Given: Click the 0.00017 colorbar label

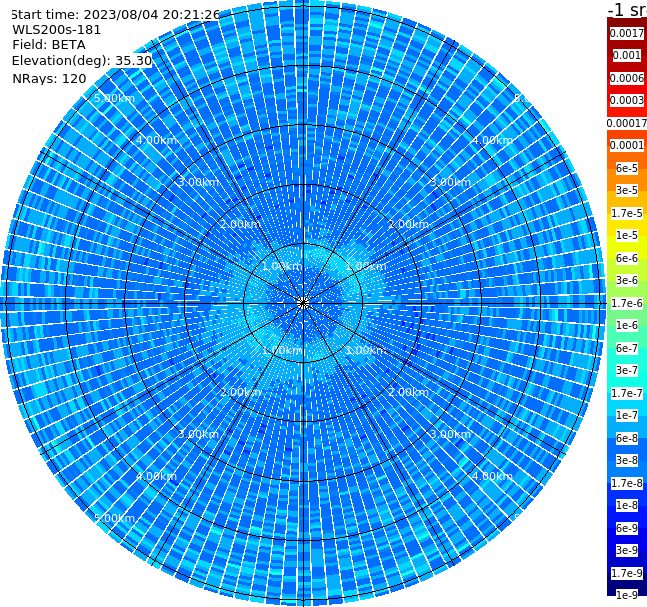Looking at the screenshot, I should pos(627,123).
